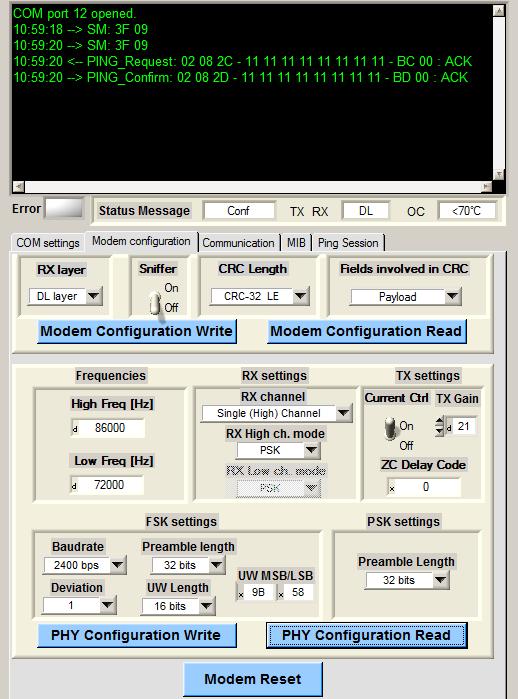This screenshot has width=518, height=699.
Task: Click the DL status field
Action: point(366,210)
